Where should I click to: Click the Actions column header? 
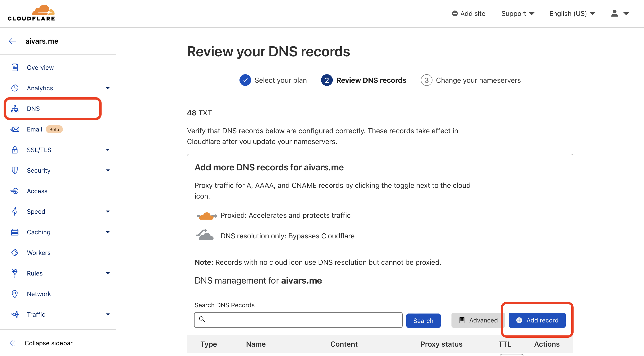pos(547,344)
